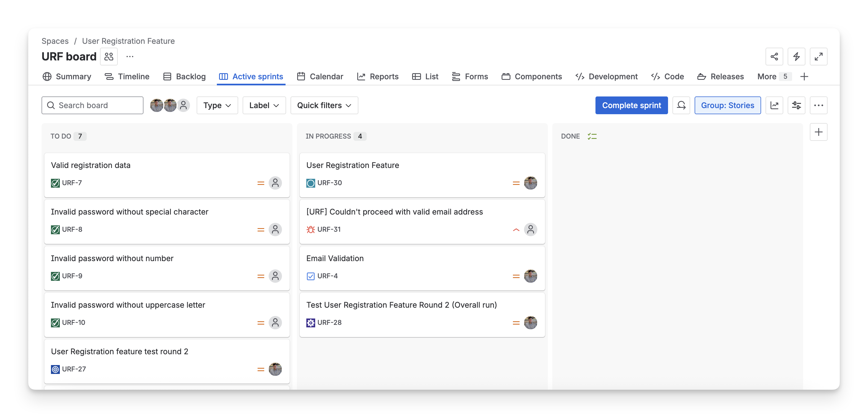This screenshot has width=868, height=418.
Task: Click the sprint feedback speech icon
Action: 681,106
